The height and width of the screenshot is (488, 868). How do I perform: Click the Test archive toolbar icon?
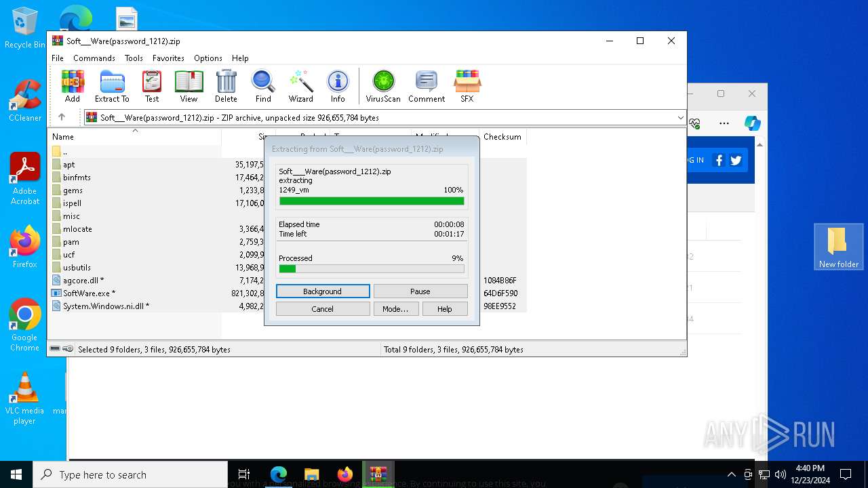[x=152, y=86]
